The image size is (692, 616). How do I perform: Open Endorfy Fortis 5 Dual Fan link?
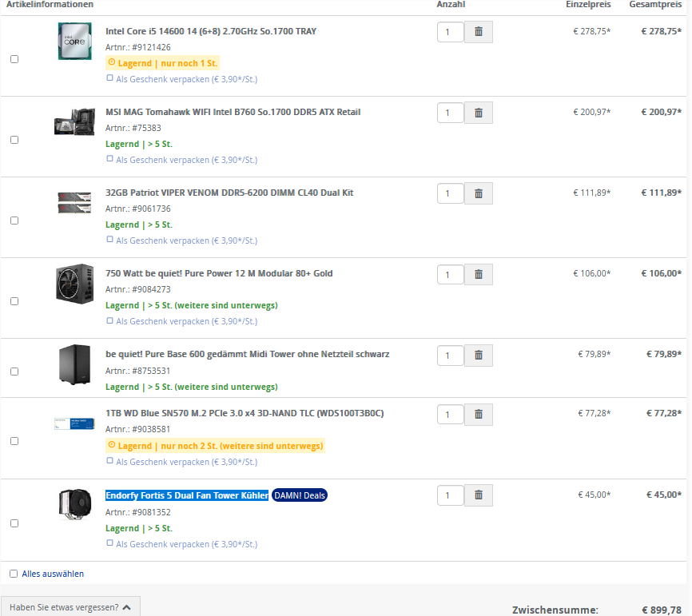tap(187, 495)
